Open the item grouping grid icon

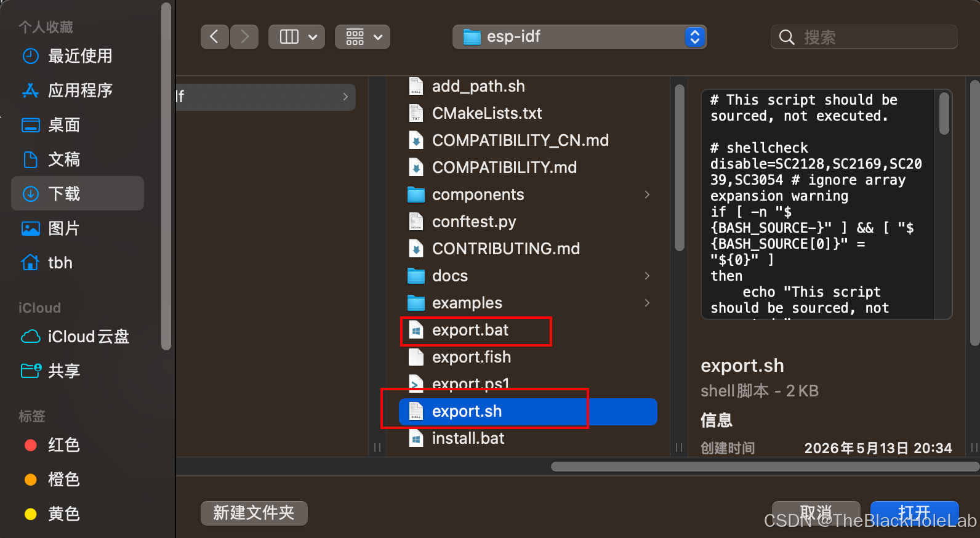[355, 37]
